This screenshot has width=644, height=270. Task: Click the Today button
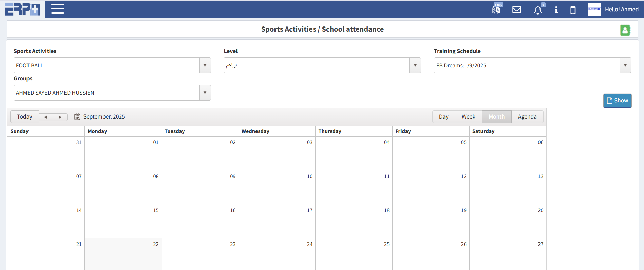click(24, 117)
